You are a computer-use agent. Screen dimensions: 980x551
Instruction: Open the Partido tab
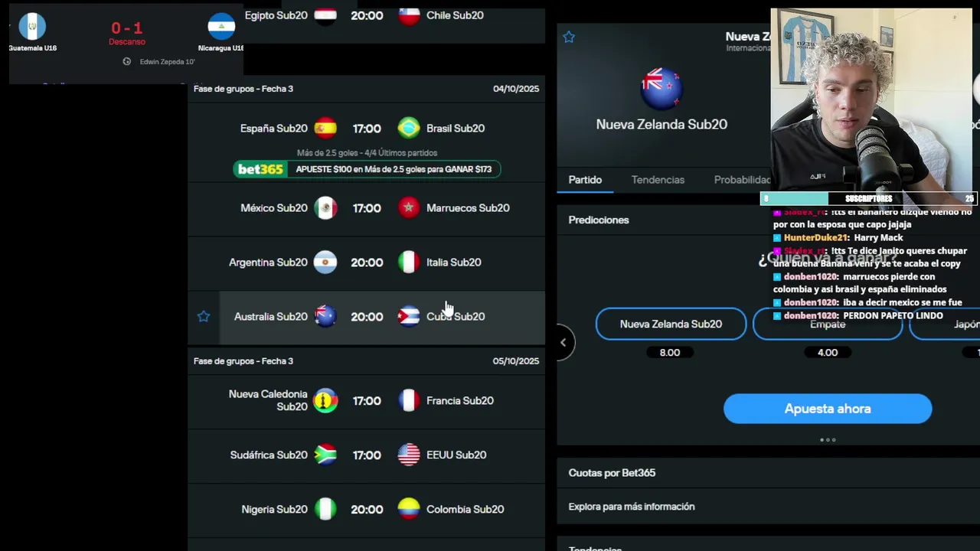(x=585, y=180)
